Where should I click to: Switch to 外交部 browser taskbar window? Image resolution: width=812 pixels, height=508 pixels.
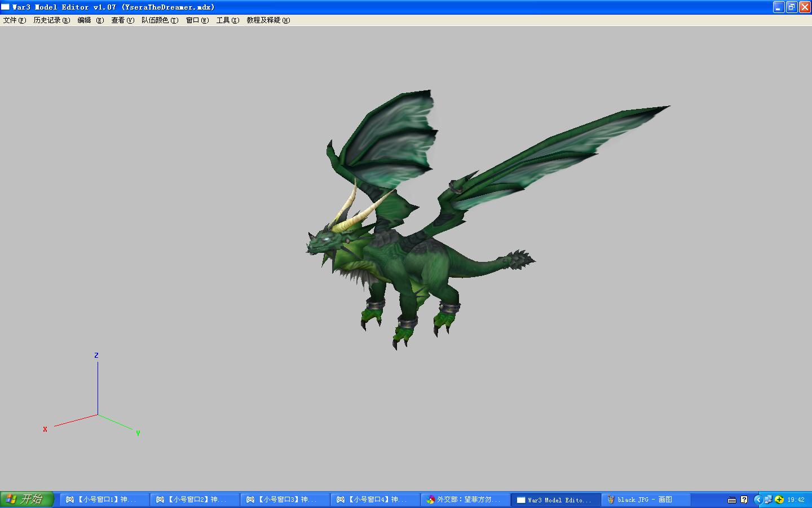465,500
